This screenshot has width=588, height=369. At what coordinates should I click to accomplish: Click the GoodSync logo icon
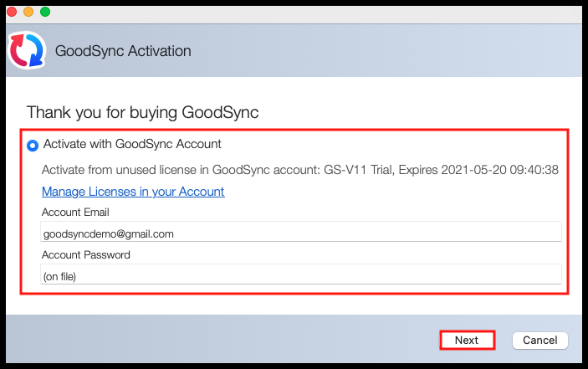click(28, 51)
